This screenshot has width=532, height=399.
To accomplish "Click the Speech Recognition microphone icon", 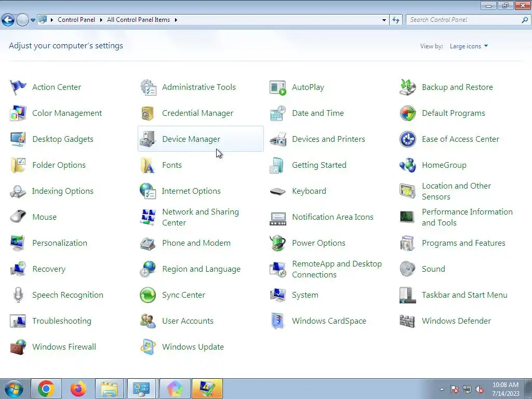I will tap(18, 295).
